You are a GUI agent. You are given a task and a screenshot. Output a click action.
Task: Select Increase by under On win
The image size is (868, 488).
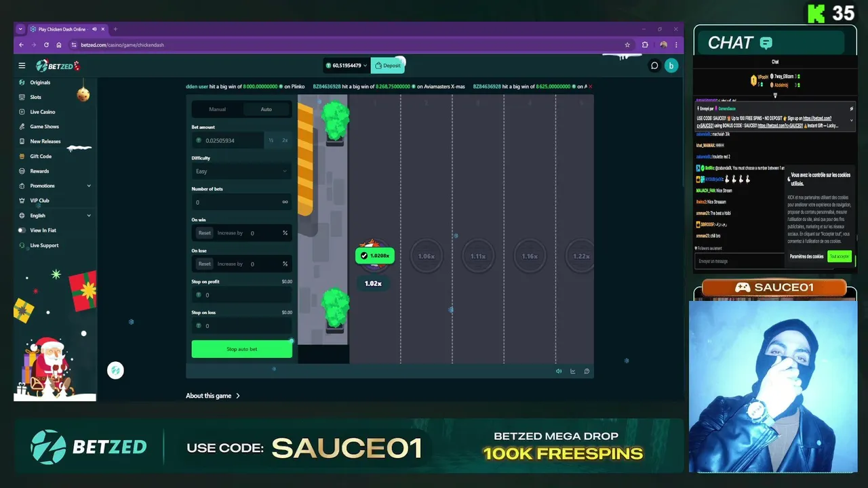pos(230,233)
